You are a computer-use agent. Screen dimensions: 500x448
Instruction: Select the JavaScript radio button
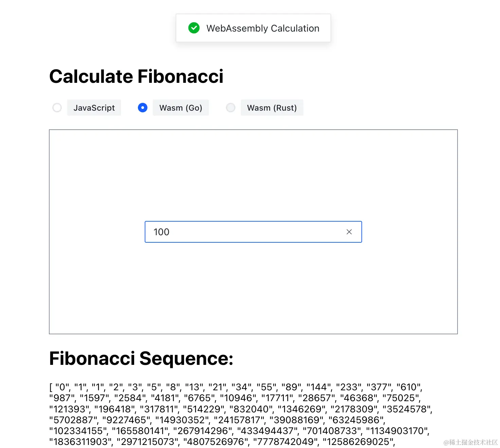[x=57, y=108]
